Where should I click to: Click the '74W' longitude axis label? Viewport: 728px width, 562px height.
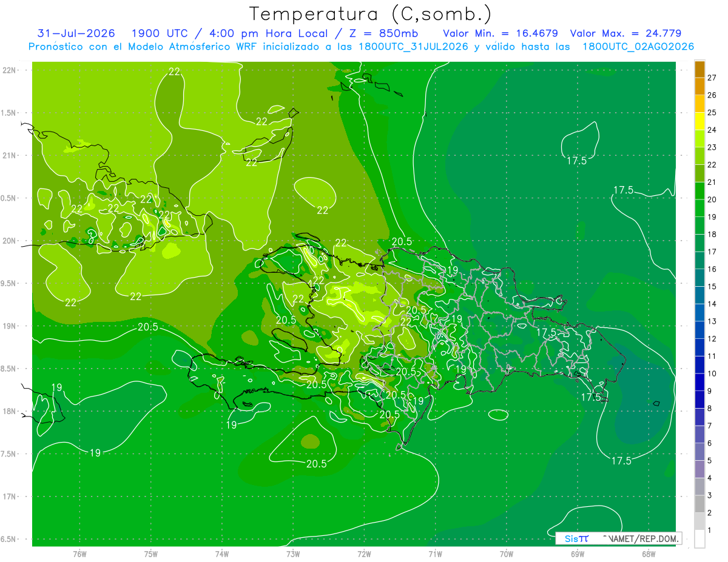[221, 554]
